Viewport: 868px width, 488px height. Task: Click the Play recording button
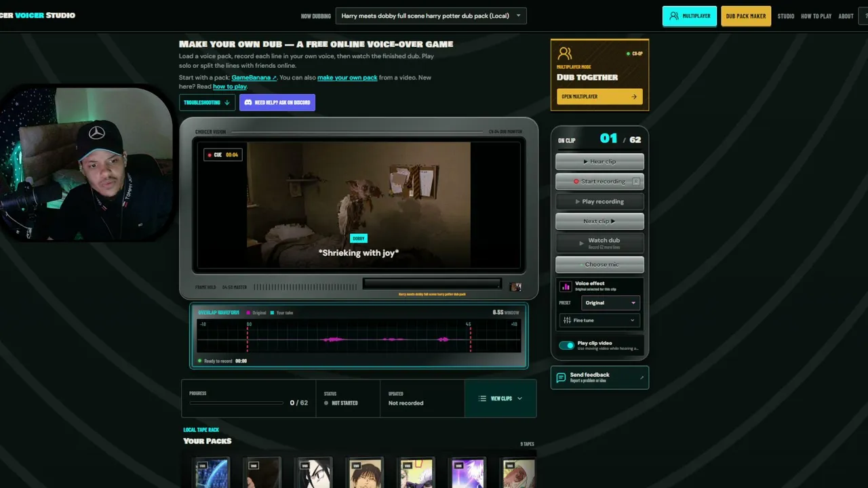pos(599,201)
